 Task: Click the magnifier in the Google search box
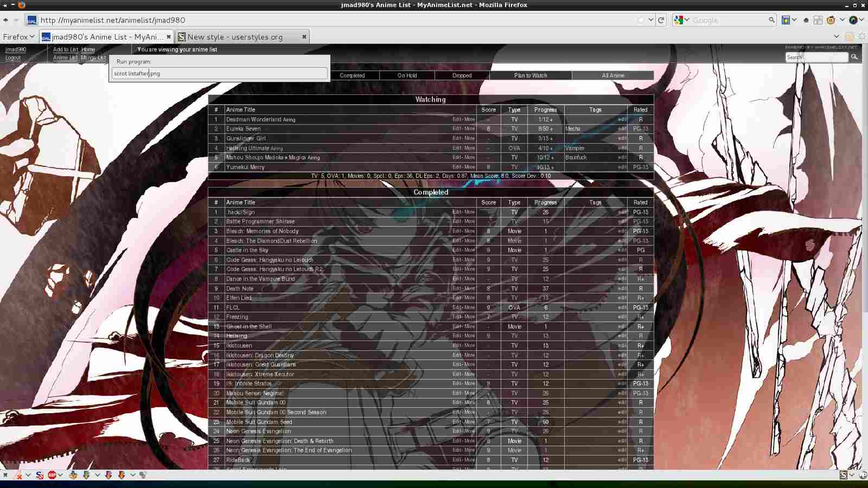pos(771,20)
